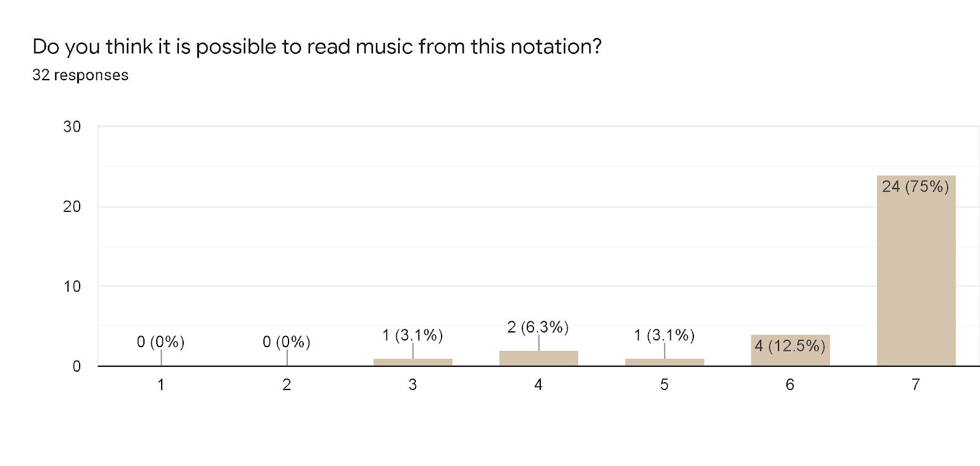Image resolution: width=980 pixels, height=466 pixels.
Task: Click the y-axis value "30"
Action: (x=72, y=127)
